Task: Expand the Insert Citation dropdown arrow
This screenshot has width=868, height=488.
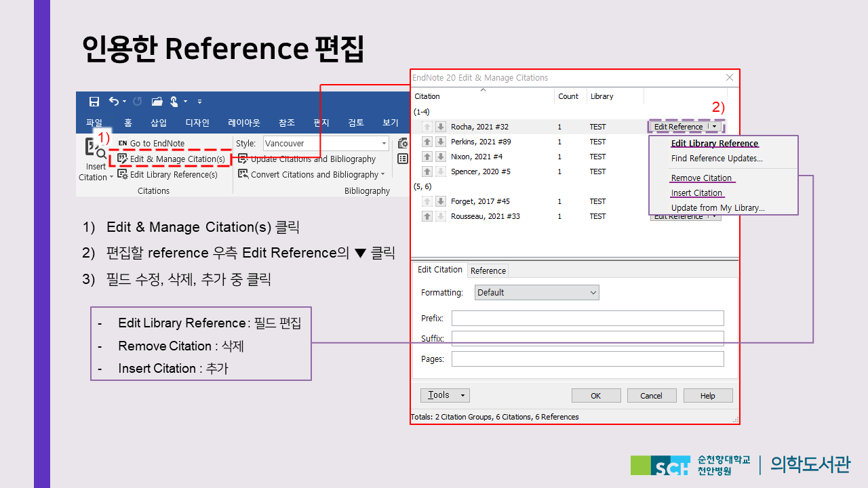Action: tap(112, 178)
